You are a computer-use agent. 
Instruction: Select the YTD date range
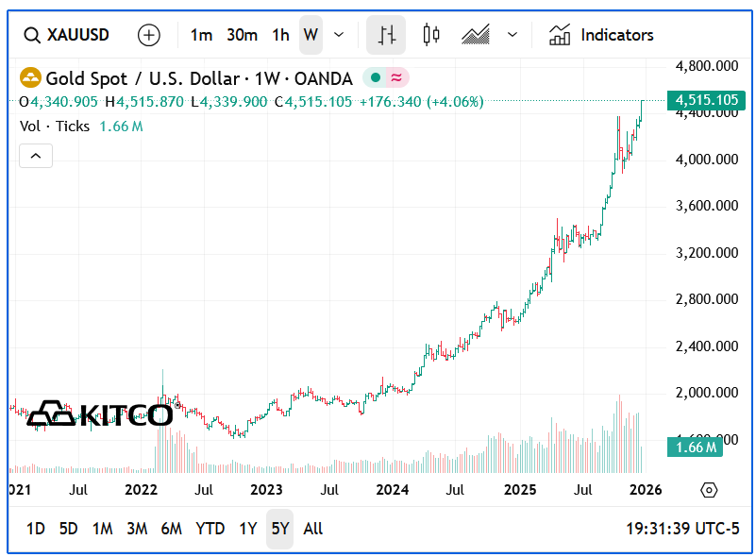(210, 529)
